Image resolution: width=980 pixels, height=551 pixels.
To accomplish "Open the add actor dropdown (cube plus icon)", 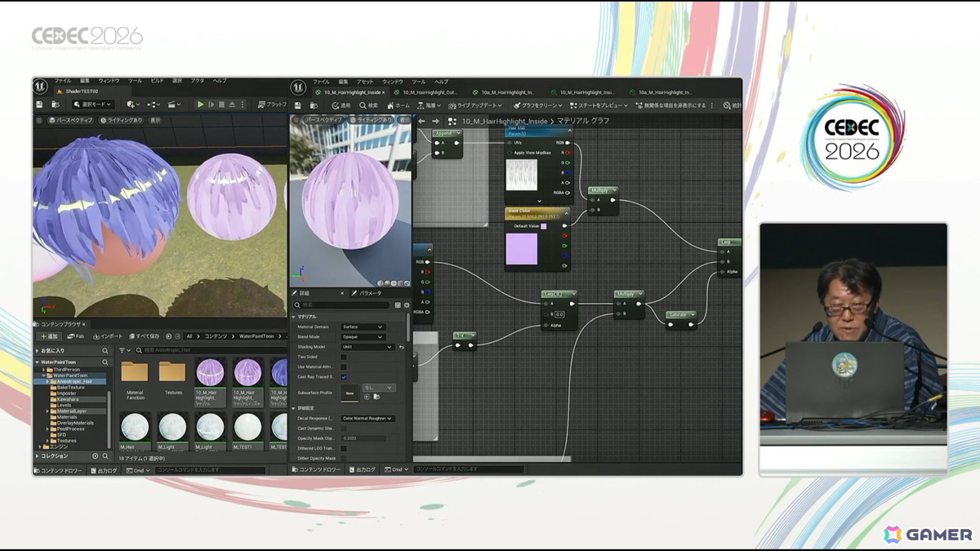I will 133,104.
